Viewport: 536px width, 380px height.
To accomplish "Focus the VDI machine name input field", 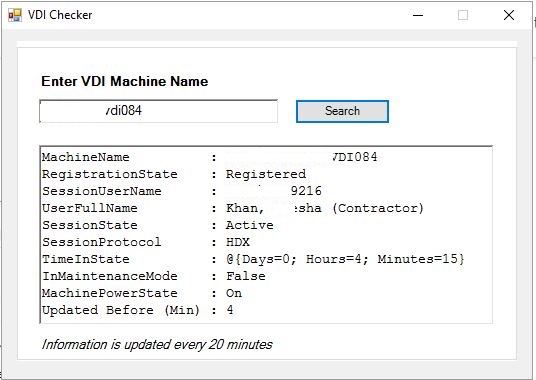I will [x=159, y=111].
